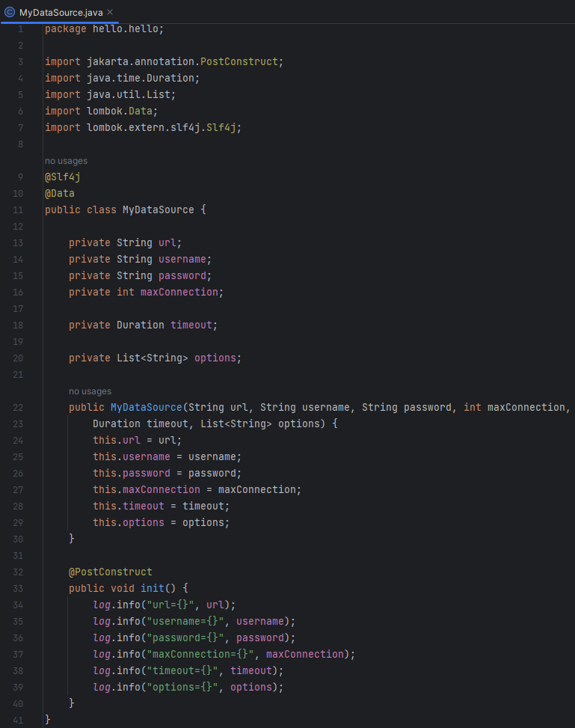The height and width of the screenshot is (728, 575).
Task: Click the init method closing brace on line 40
Action: pos(72,703)
